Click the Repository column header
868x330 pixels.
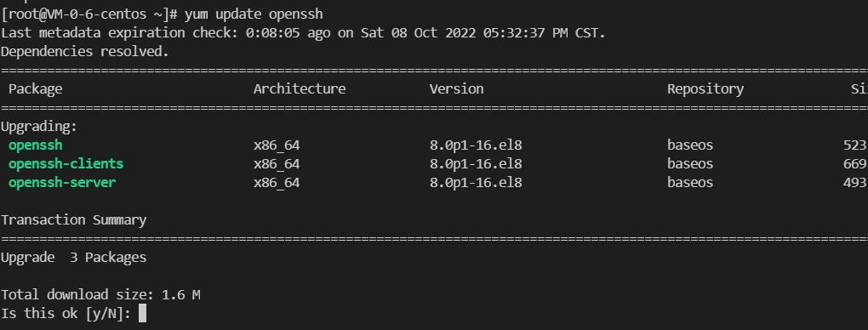coord(705,89)
